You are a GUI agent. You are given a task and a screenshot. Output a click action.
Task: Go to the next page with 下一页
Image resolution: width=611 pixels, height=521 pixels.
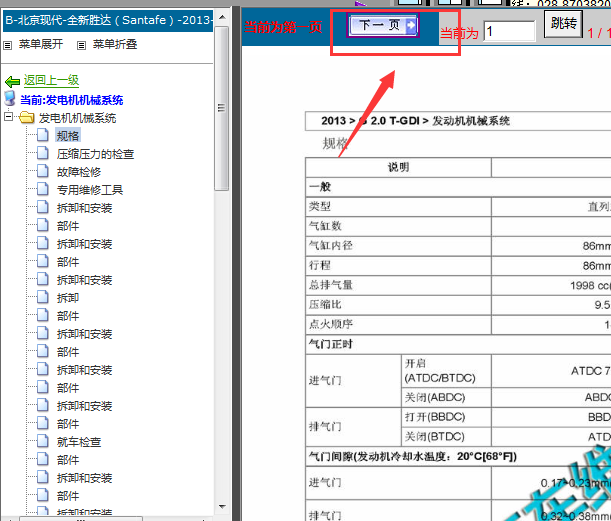coord(383,25)
